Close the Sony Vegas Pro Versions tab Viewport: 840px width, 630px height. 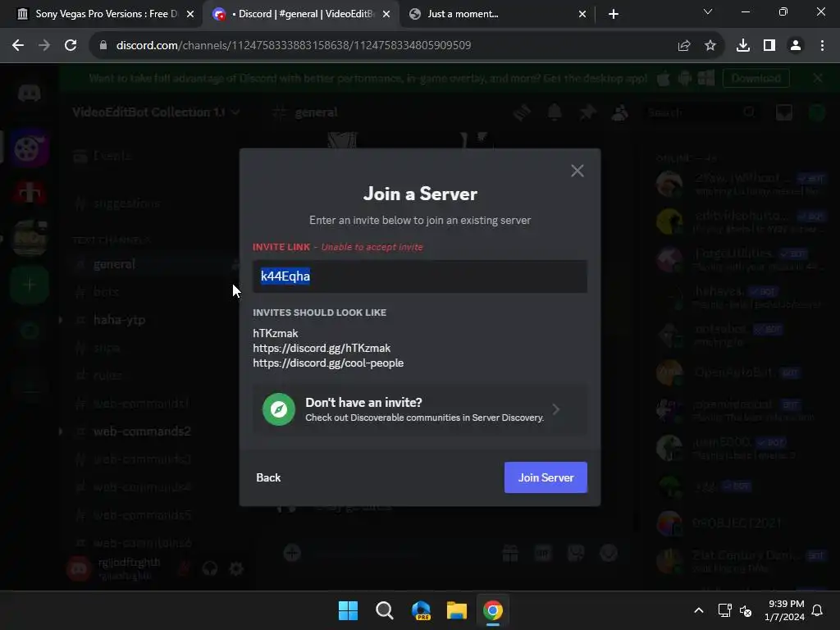coord(190,14)
